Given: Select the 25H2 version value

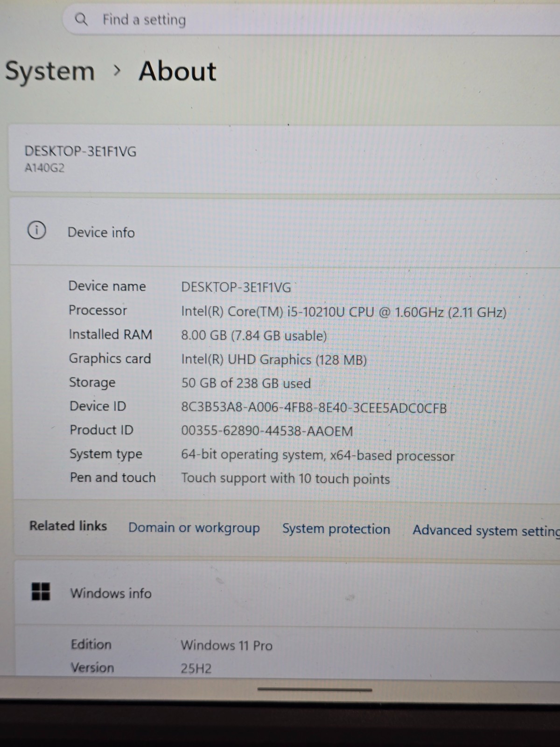Looking at the screenshot, I should pos(196,669).
